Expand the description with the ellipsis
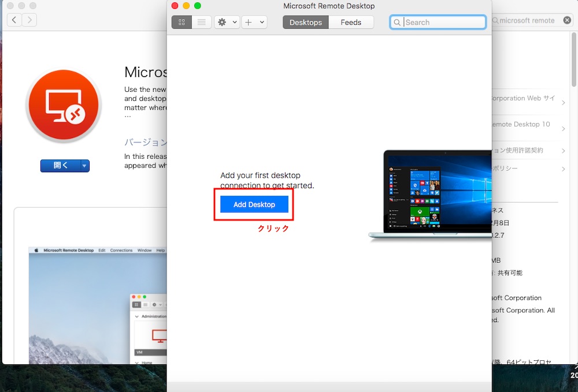This screenshot has height=392, width=578. tap(128, 116)
